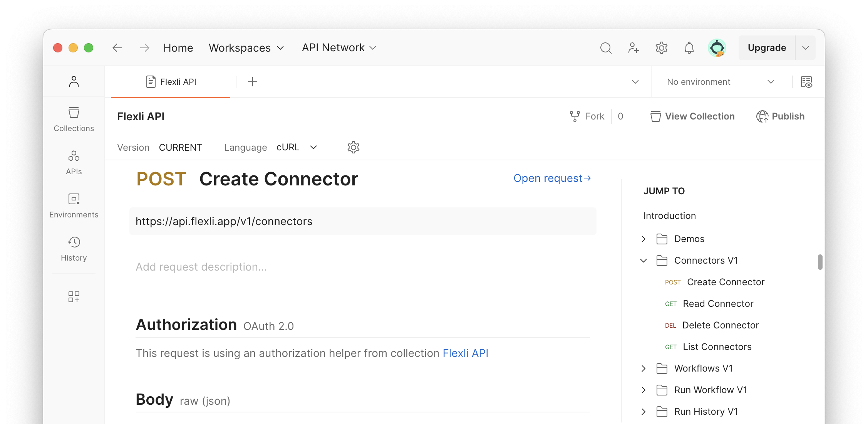Go forward with the right arrow
Viewport: 868px width, 424px height.
tap(144, 48)
